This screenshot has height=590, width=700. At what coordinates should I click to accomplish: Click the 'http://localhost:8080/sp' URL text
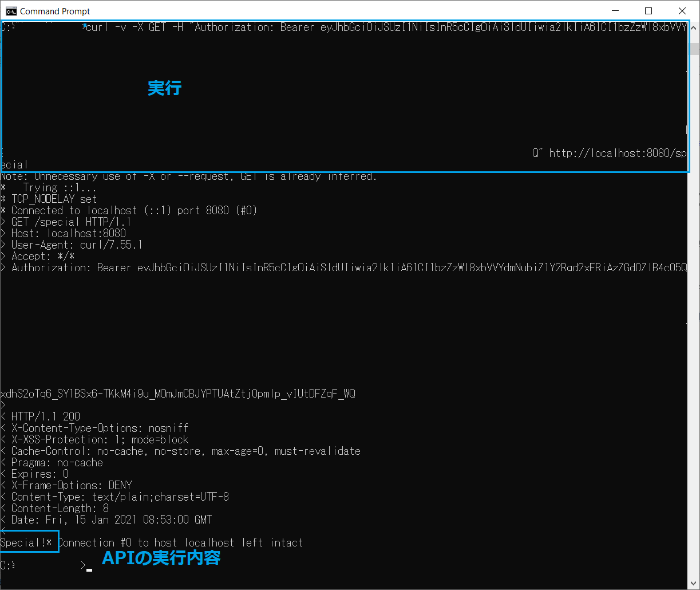click(x=618, y=153)
